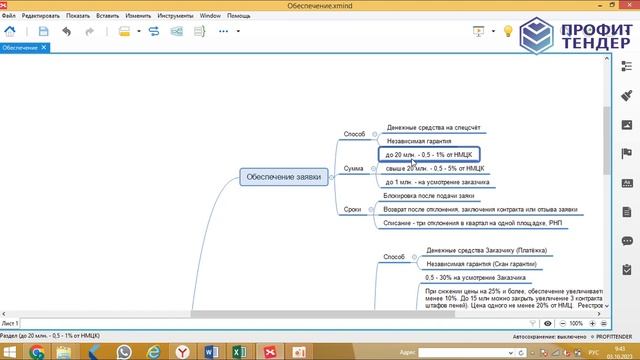
Task: Select the Сумма branch label
Action: 353,168
